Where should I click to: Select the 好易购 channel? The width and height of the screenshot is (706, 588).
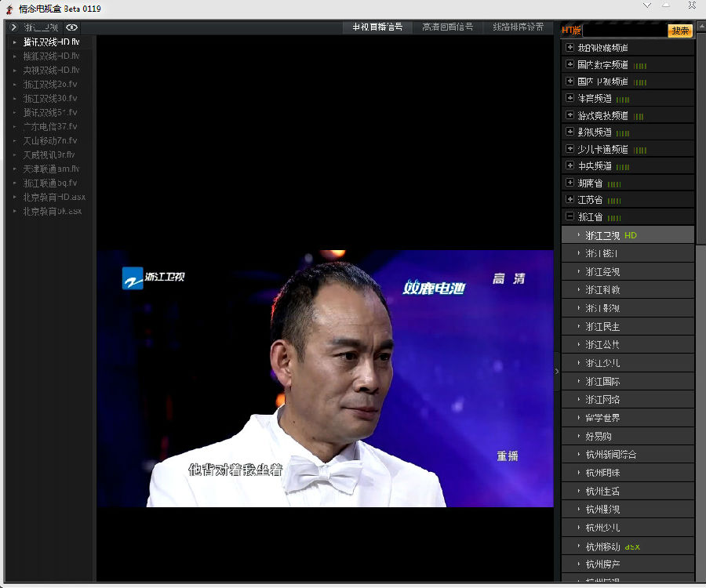tap(620, 435)
